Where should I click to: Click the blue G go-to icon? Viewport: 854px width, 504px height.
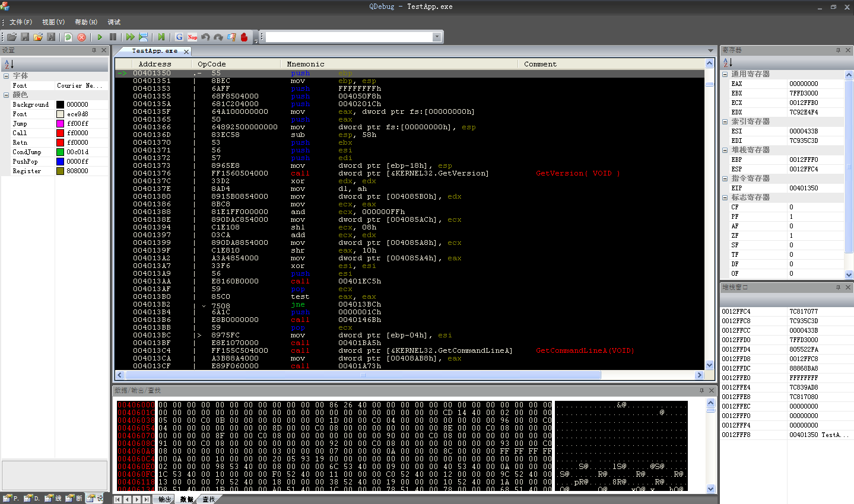(x=179, y=37)
